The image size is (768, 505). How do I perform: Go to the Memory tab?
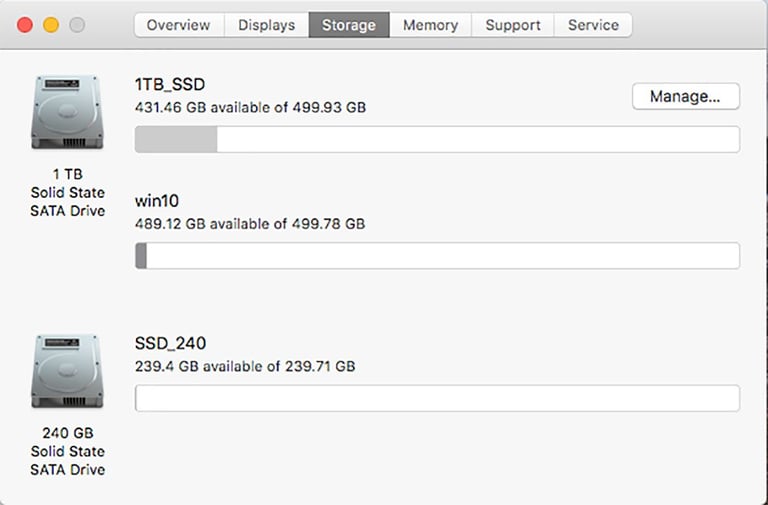tap(431, 25)
